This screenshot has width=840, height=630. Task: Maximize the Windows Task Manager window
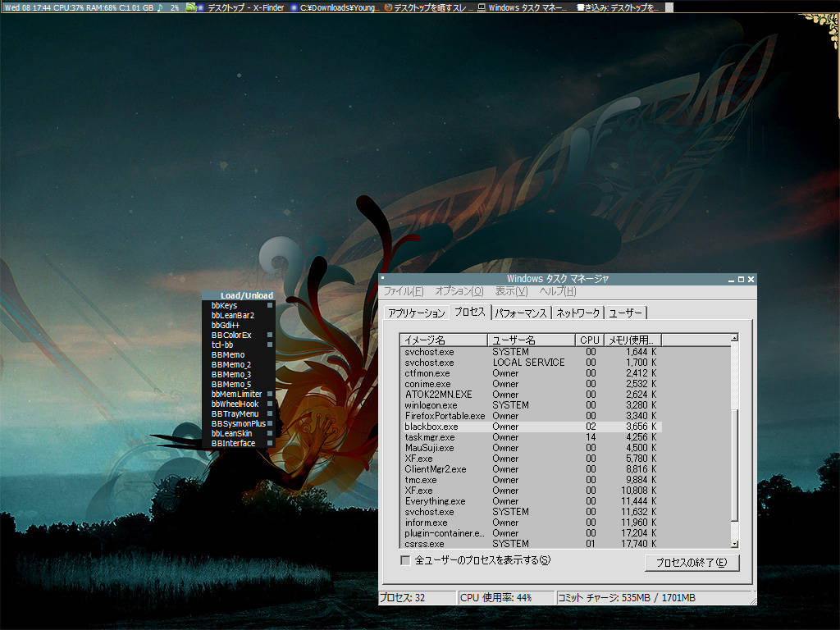point(741,280)
